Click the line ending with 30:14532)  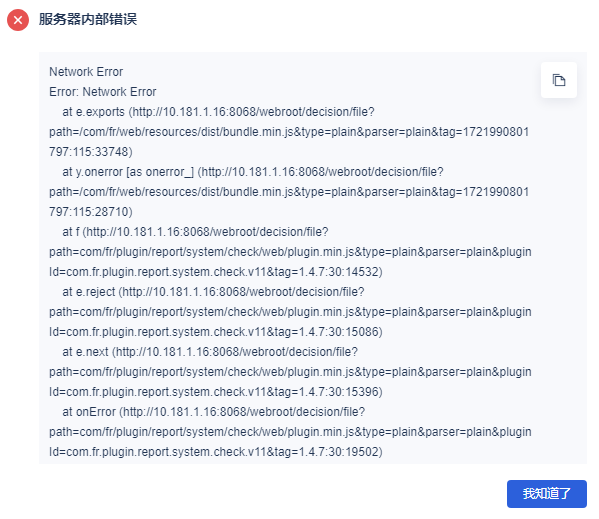coord(216,272)
